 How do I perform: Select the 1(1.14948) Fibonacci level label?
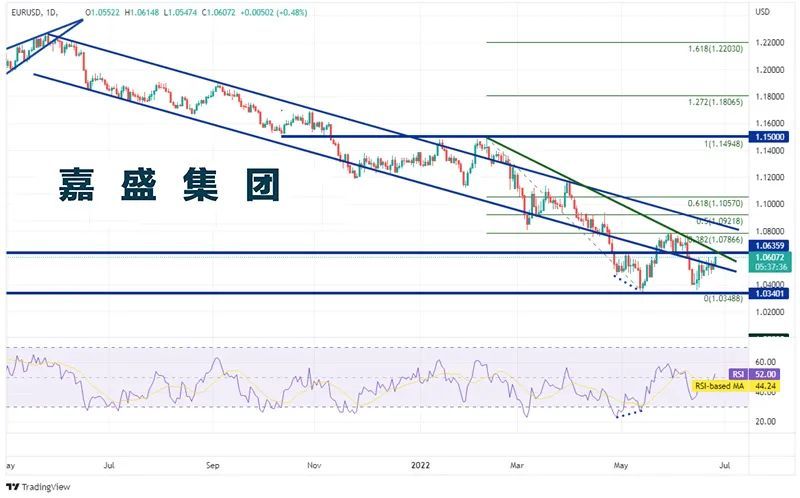tap(723, 144)
